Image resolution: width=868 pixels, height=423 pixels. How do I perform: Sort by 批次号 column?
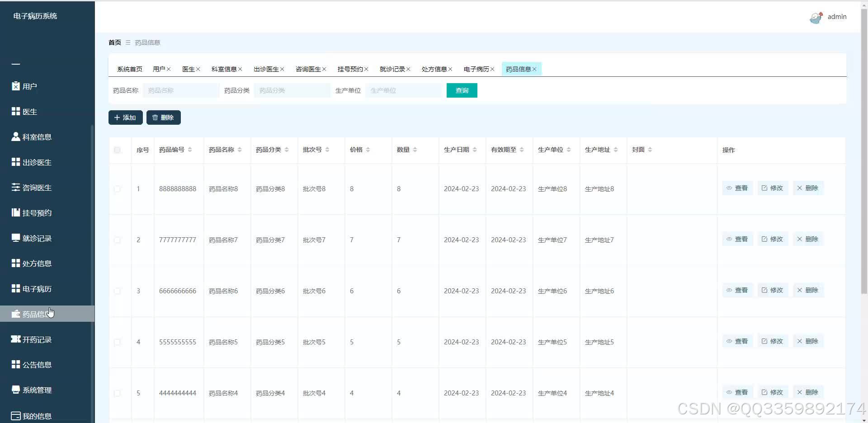[327, 150]
